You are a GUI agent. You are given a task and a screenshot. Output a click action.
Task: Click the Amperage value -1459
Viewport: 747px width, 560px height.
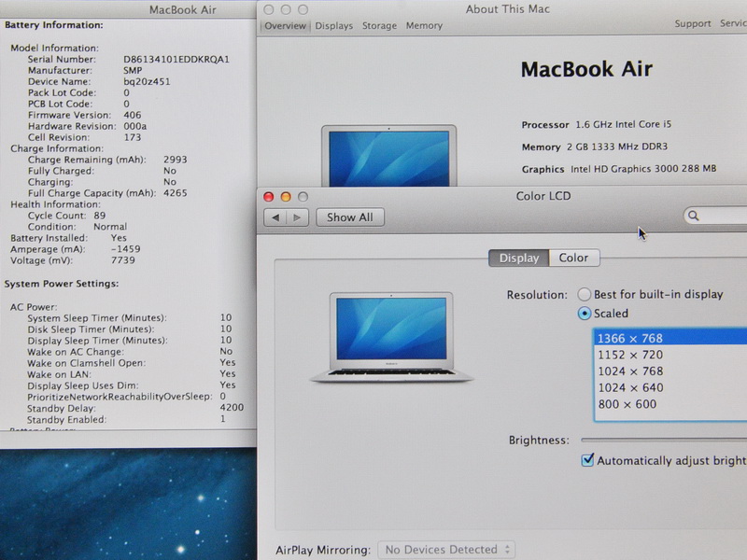[x=125, y=249]
